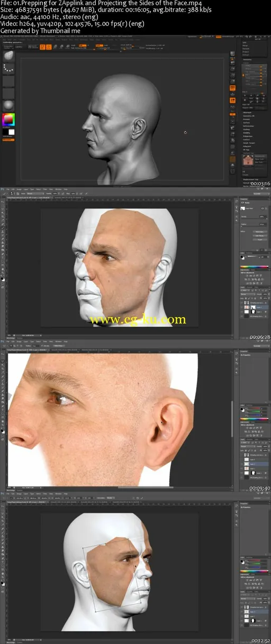Viewport: 271px width, 644px height.
Task: Open the Texture slot in ZBrush left shelf
Action: [8, 93]
